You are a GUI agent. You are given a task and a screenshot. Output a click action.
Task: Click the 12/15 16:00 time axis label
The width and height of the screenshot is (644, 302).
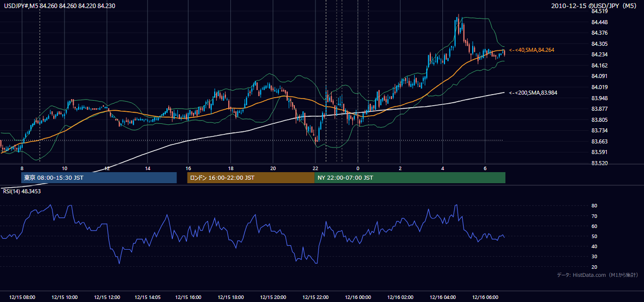[189, 297]
